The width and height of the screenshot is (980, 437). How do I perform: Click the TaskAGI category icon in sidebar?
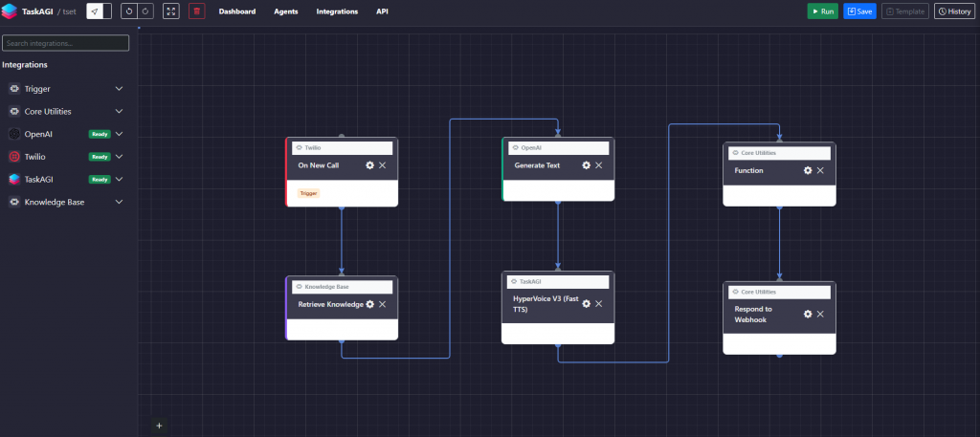coord(14,179)
